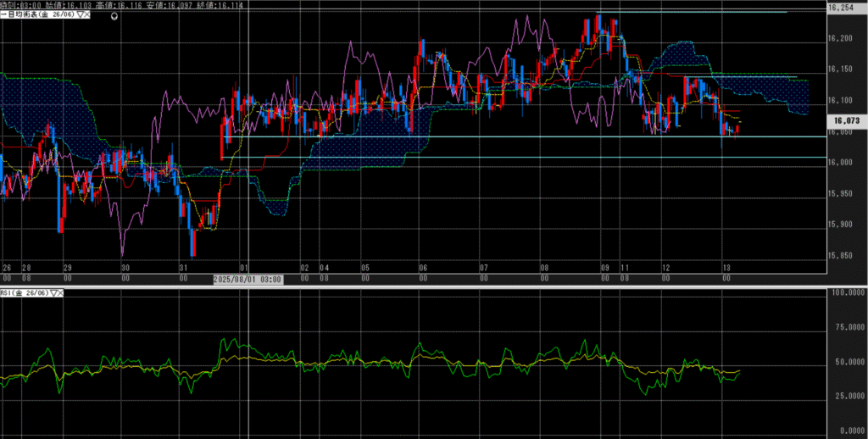Screen dimensions: 868x439
Task: Click the current price tag 16,073
Action: pyautogui.click(x=847, y=120)
